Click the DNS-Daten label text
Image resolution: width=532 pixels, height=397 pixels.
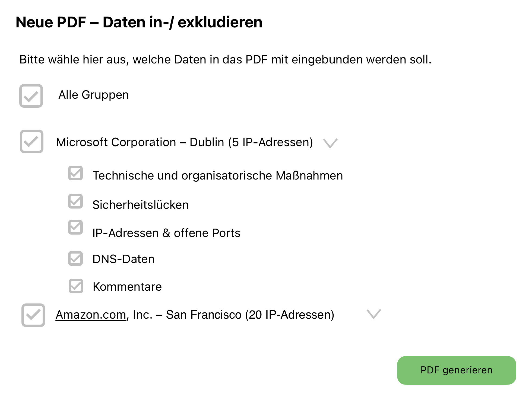(123, 259)
